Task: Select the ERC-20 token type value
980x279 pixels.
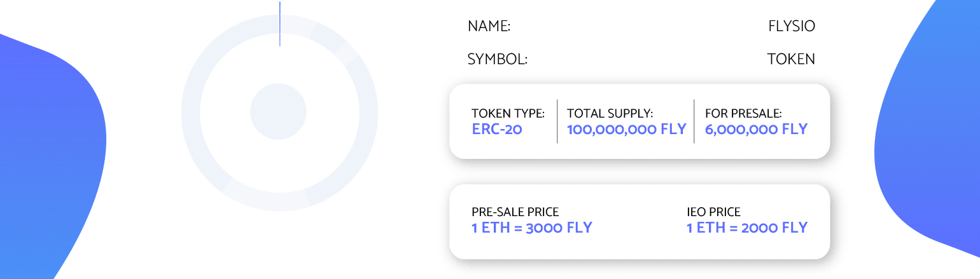Action: (497, 130)
